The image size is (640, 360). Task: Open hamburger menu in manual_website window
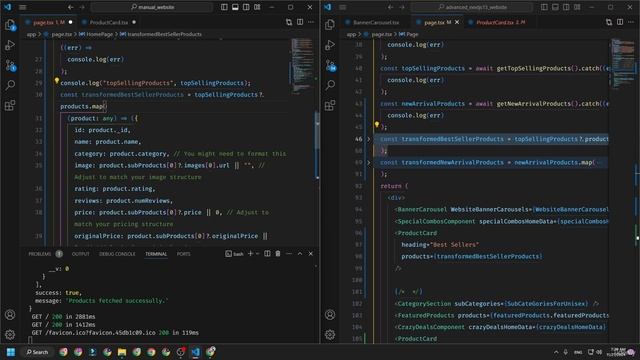23,7
